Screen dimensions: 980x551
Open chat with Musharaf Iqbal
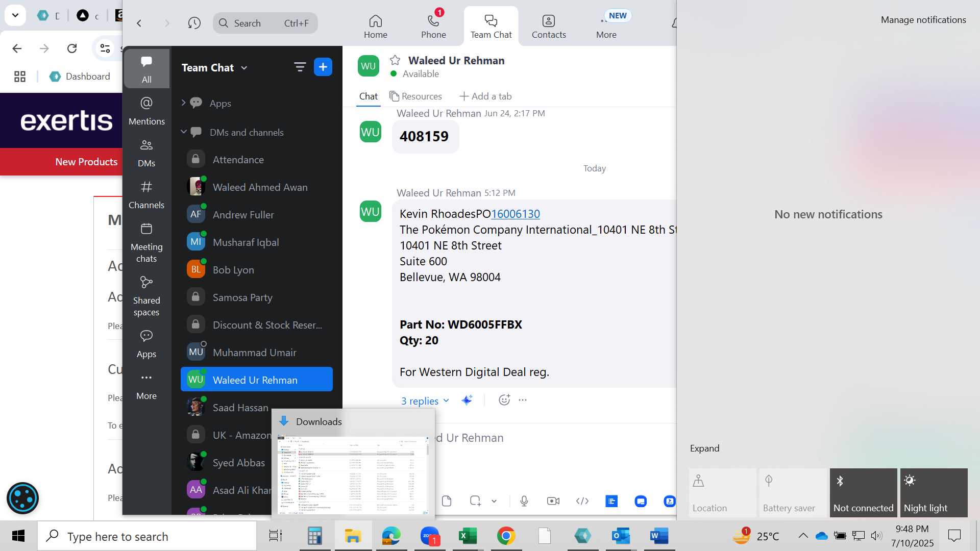pos(257,242)
